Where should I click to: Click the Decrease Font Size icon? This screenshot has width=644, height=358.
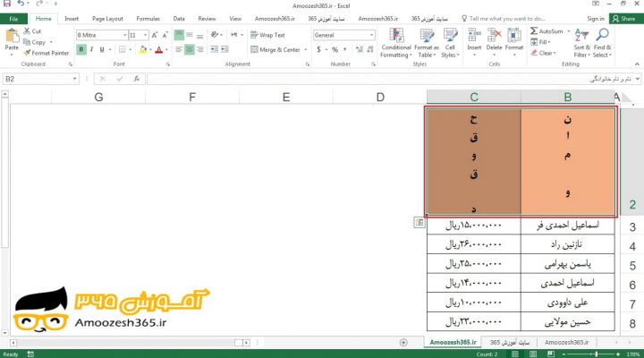165,35
